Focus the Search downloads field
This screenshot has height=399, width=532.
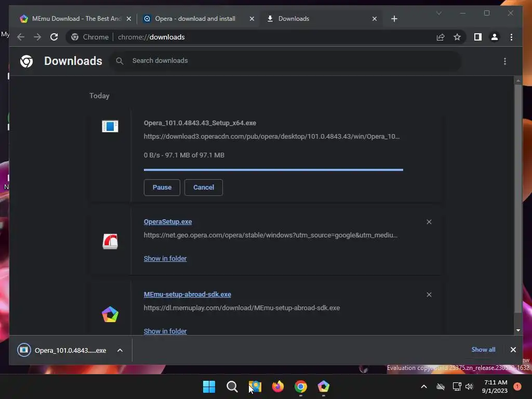pyautogui.click(x=285, y=61)
